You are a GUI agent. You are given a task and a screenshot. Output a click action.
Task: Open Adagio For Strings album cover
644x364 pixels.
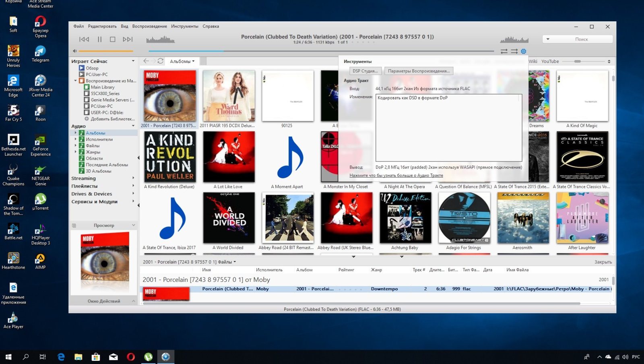point(464,218)
